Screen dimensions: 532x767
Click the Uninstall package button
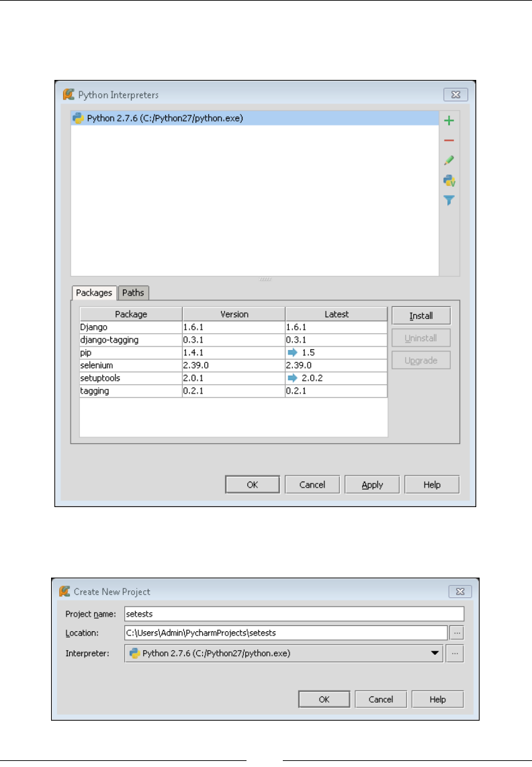pyautogui.click(x=421, y=338)
